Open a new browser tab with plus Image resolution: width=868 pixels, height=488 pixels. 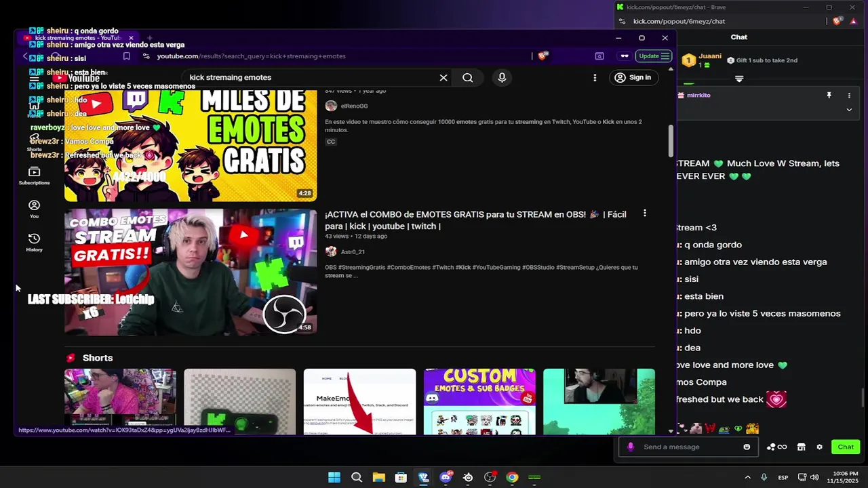(149, 38)
